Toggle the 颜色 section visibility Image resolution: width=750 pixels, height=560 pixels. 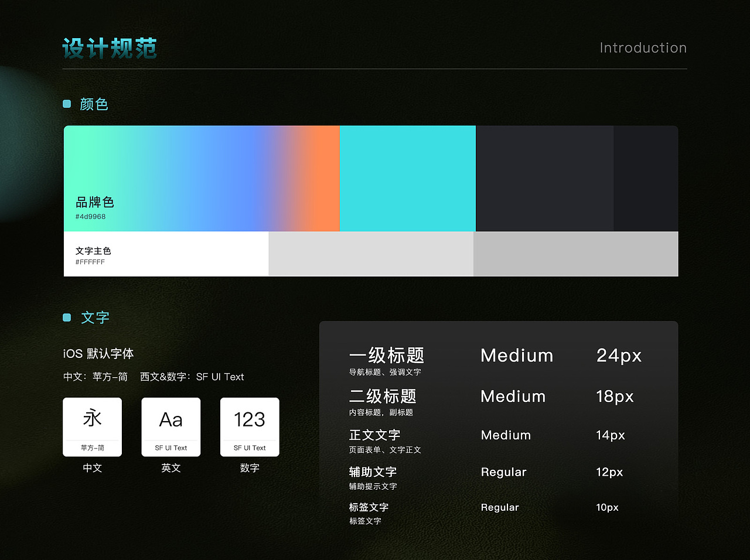(x=94, y=104)
